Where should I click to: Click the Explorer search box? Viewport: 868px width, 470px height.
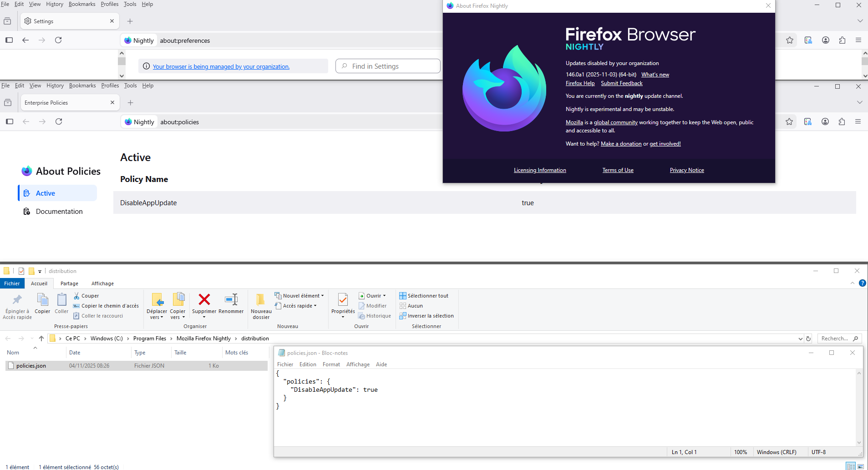839,339
